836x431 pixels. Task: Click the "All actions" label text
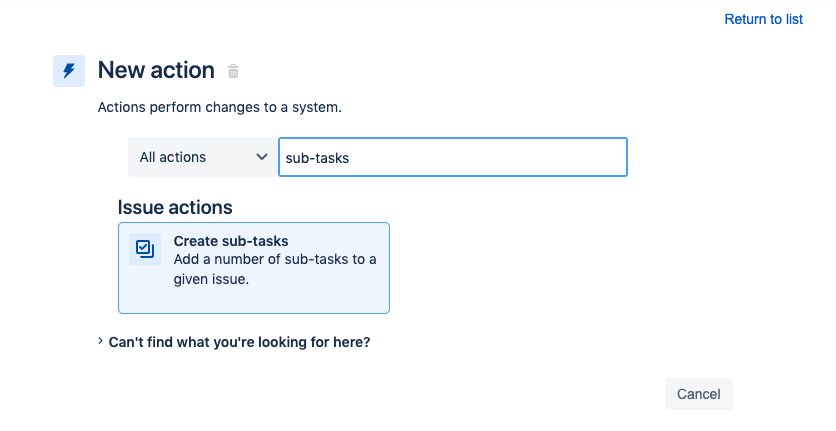[x=173, y=157]
